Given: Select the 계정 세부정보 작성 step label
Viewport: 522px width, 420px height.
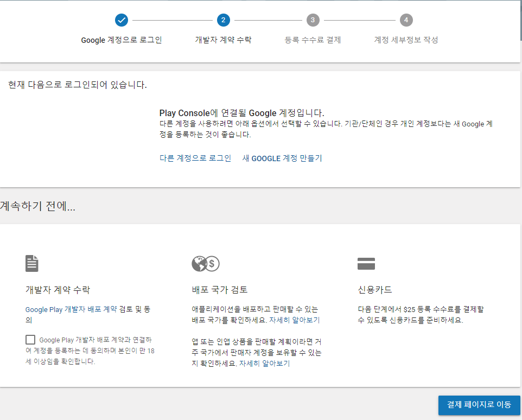Looking at the screenshot, I should pos(406,40).
